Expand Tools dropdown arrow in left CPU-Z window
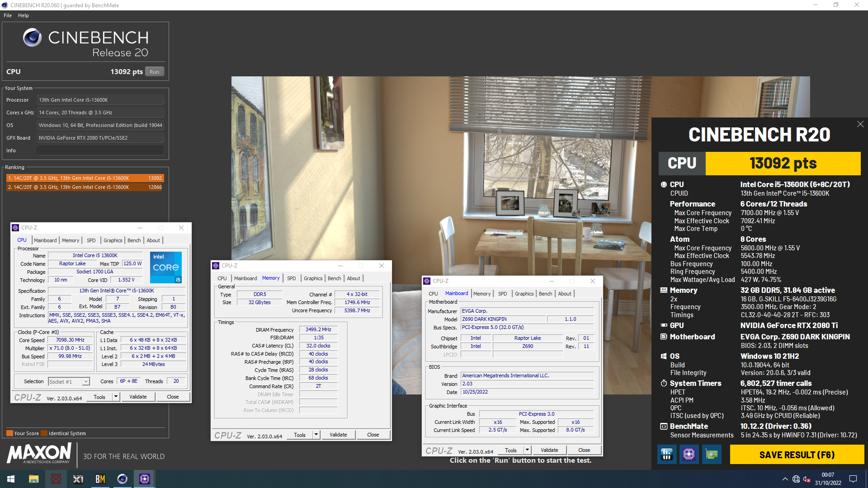This screenshot has height=488, width=868. [x=116, y=397]
